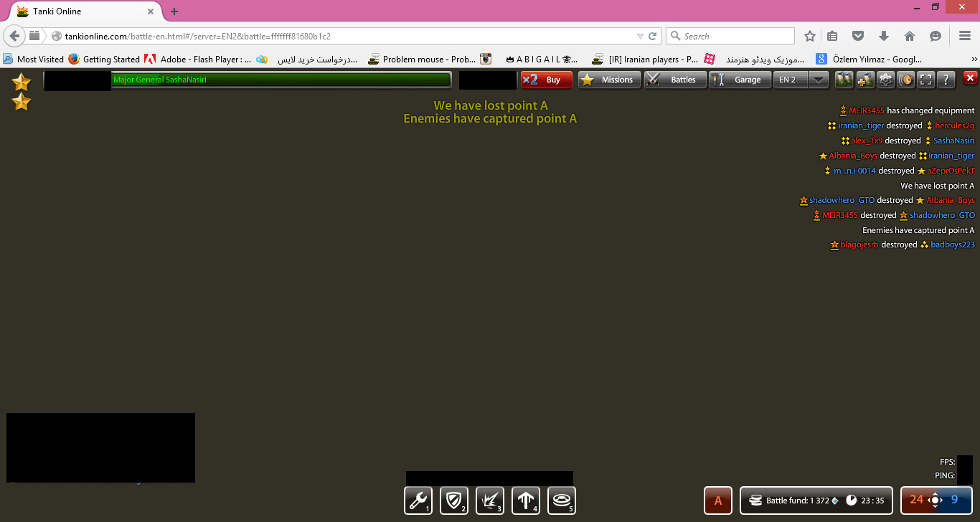This screenshot has height=522, width=980.
Task: Drop a mine using supply slot 5
Action: click(561, 500)
